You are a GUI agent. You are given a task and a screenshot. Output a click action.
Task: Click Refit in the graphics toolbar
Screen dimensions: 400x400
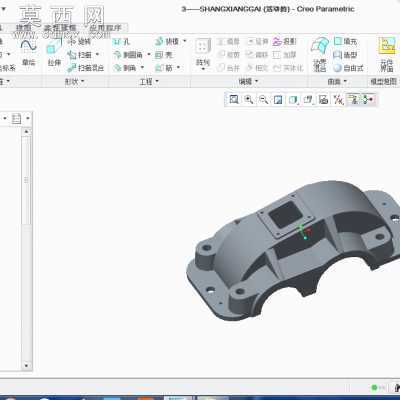pos(234,99)
